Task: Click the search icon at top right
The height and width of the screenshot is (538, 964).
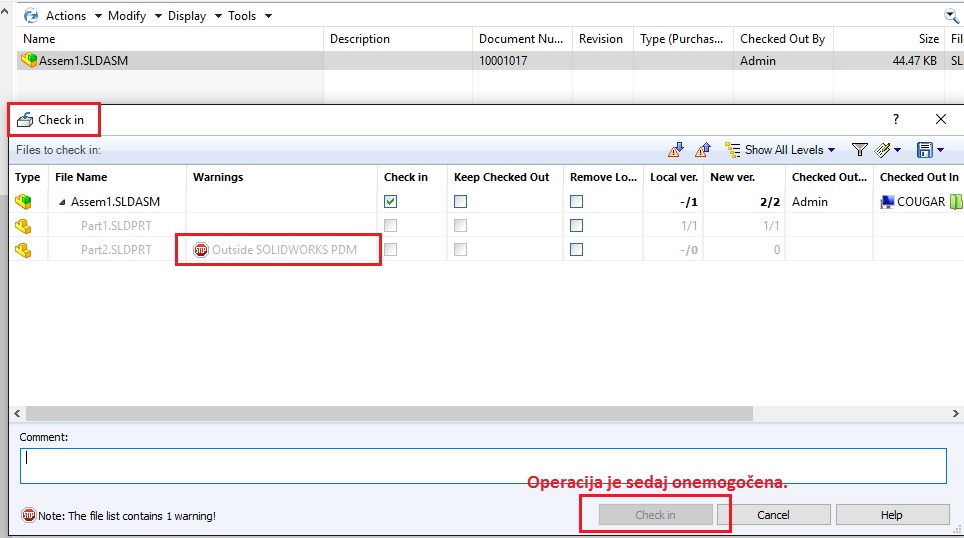Action: pos(951,15)
